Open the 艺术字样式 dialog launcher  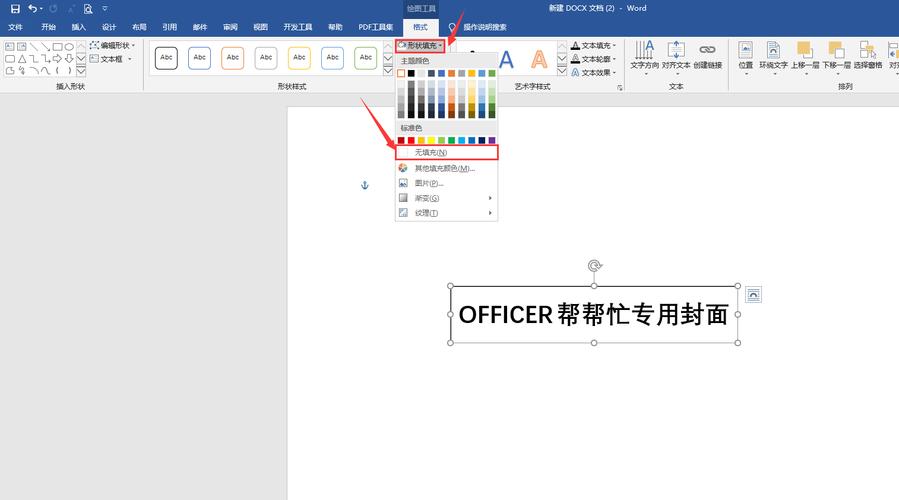click(x=620, y=88)
